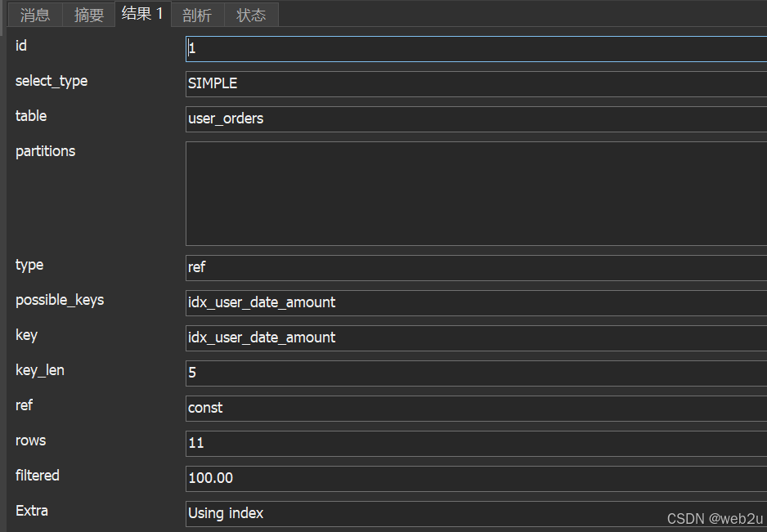Focus the select_type field showing SIMPLE

pyautogui.click(x=474, y=84)
